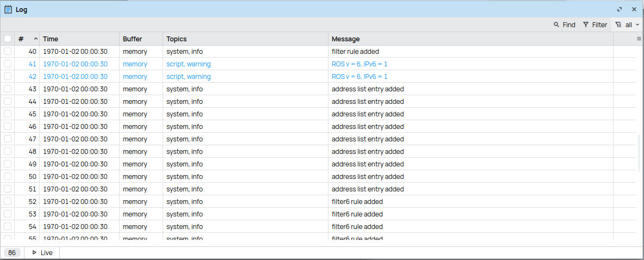Sort by the # column arrow
This screenshot has width=644, height=260.
click(36, 39)
